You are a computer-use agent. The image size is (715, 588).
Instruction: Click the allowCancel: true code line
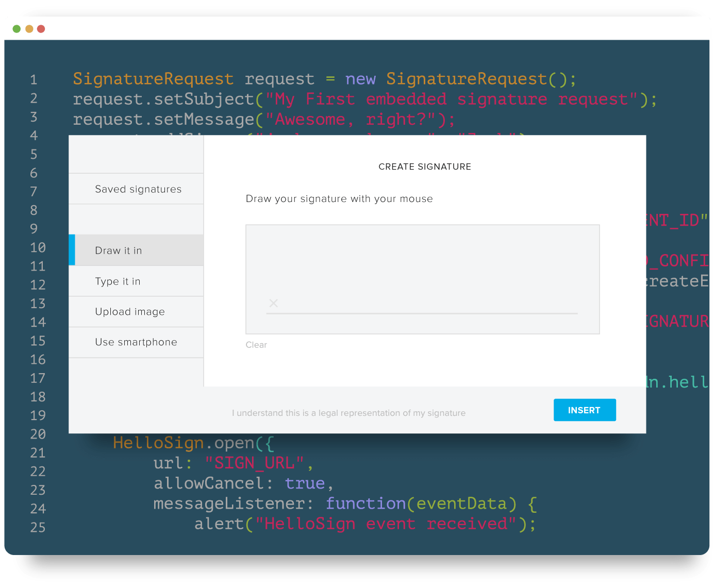243,483
